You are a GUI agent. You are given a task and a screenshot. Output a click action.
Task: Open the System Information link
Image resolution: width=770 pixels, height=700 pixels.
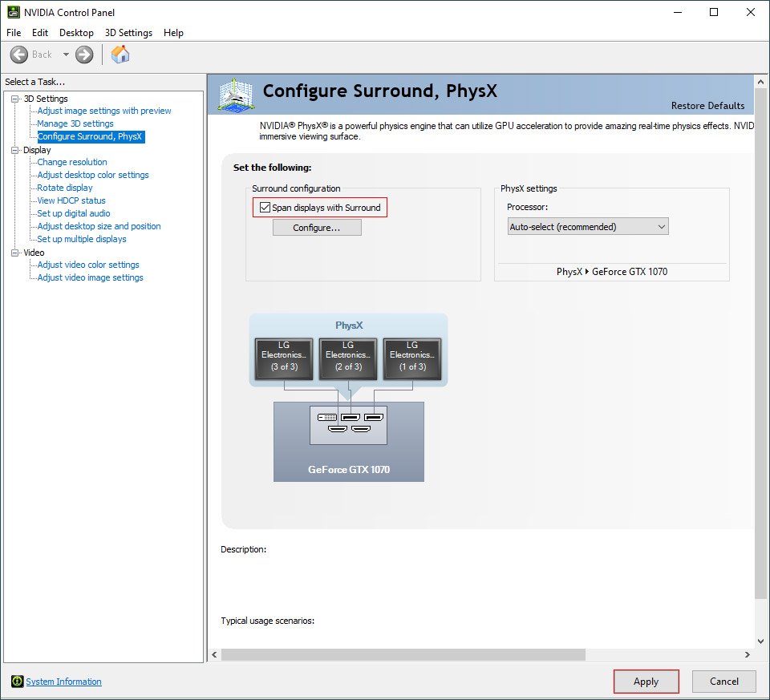click(x=63, y=682)
